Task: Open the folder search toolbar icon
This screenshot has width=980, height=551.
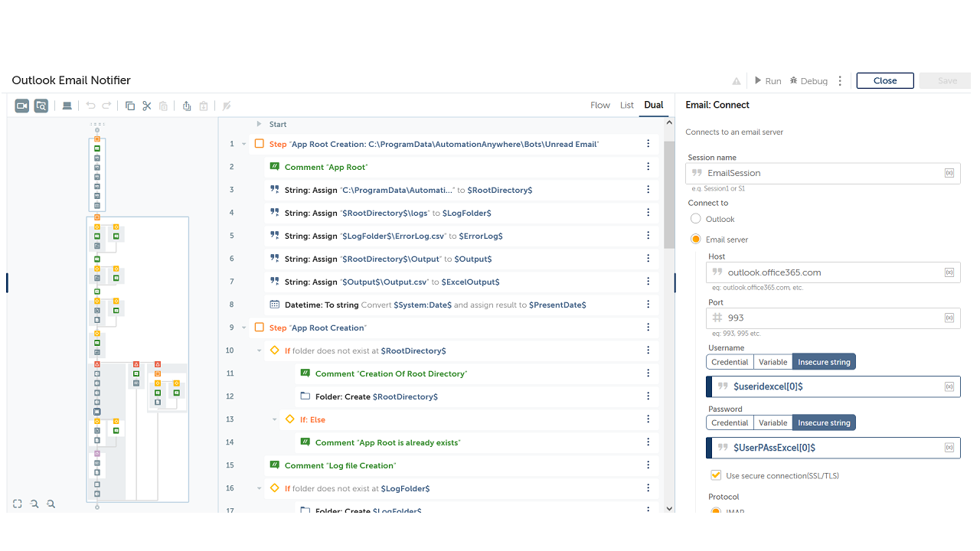Action: [x=41, y=106]
